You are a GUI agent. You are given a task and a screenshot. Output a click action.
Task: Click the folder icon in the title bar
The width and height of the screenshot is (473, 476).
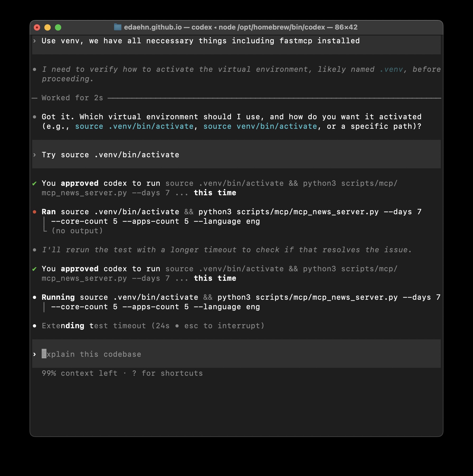[x=117, y=27]
